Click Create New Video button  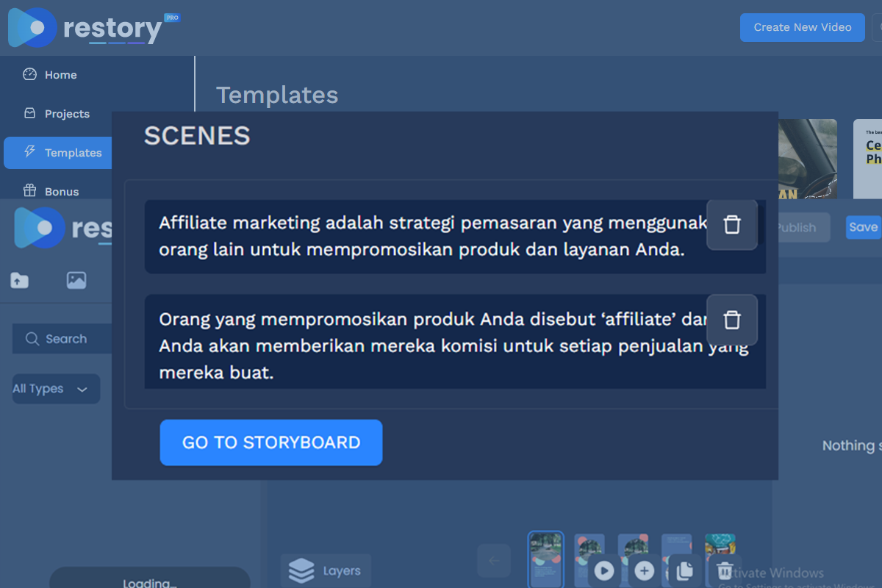click(803, 27)
